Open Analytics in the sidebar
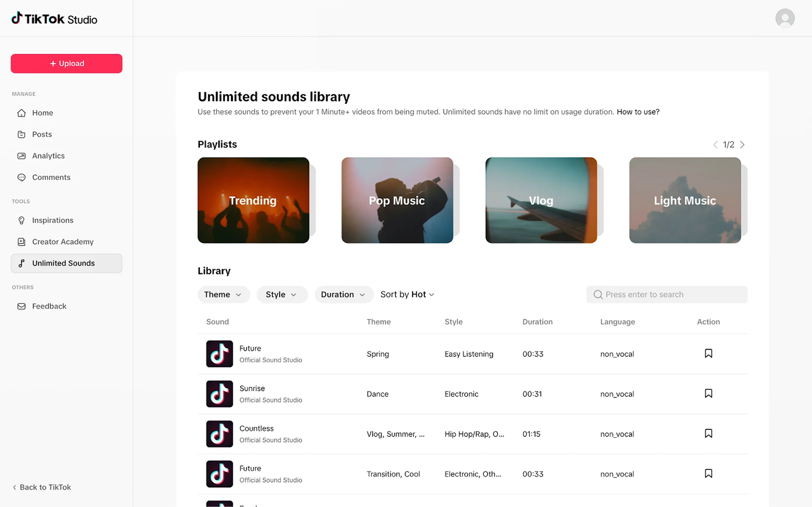812x507 pixels. (x=67, y=156)
